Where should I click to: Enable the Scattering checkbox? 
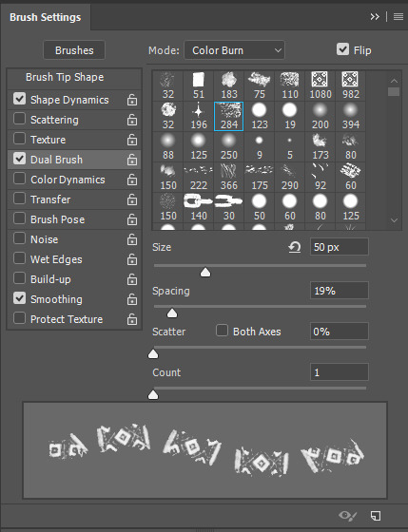click(x=19, y=119)
